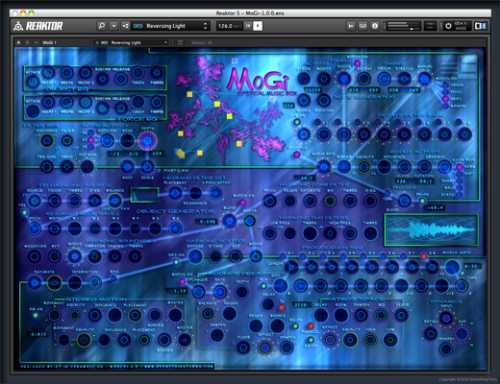Start playback with the white play button
Screen dimensions: 500x384
point(258,26)
